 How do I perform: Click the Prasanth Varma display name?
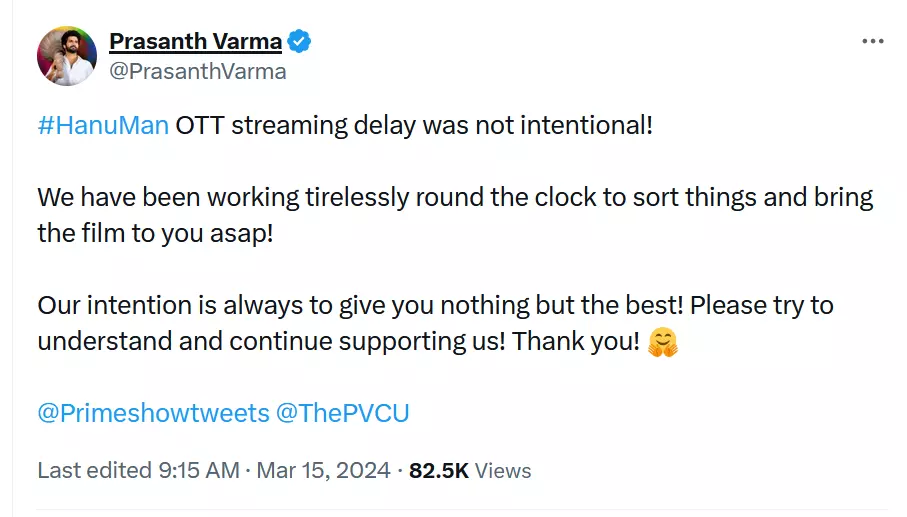[x=195, y=42]
